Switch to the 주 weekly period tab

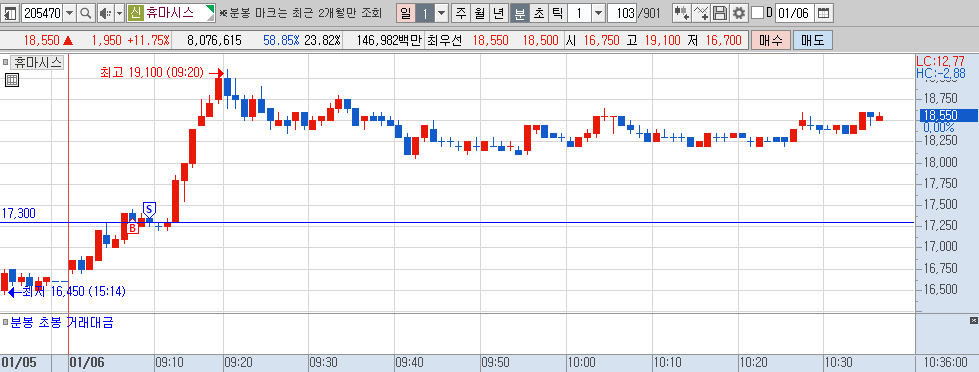pos(461,12)
